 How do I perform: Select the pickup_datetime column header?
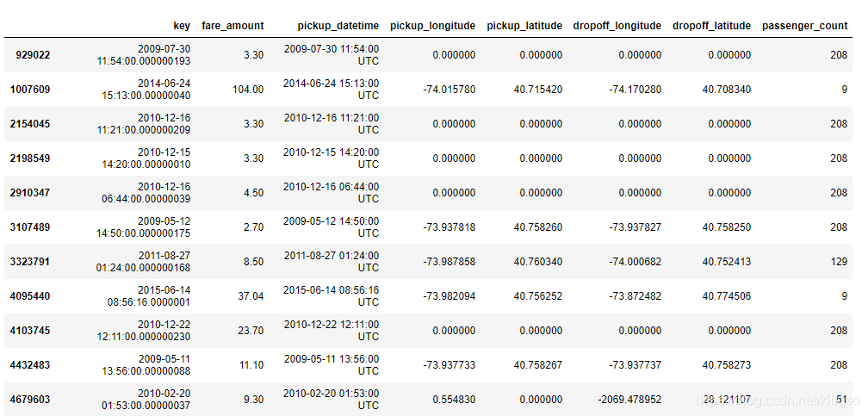coord(338,26)
